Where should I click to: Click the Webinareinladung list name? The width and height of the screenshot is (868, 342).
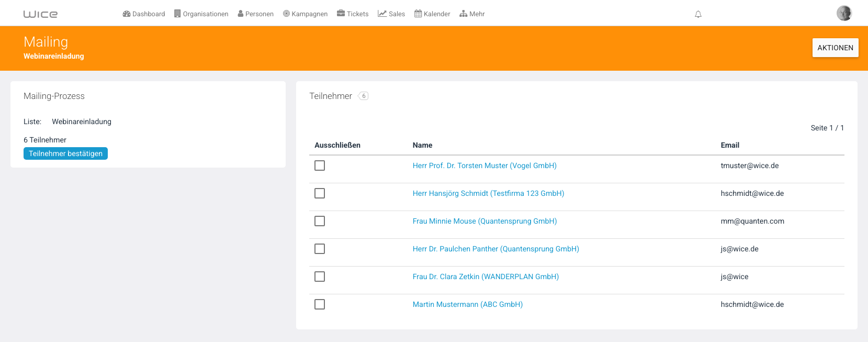pos(82,122)
